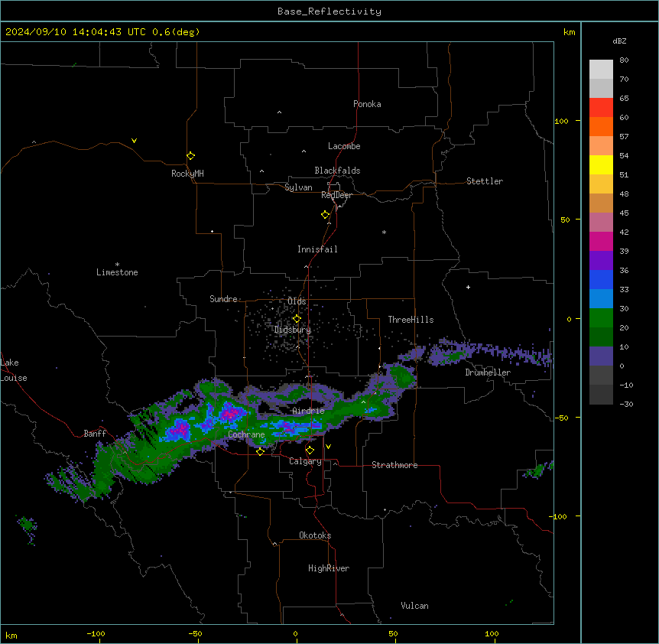
Task: Click the 0.6(deg) elevation angle text
Action: click(x=176, y=32)
